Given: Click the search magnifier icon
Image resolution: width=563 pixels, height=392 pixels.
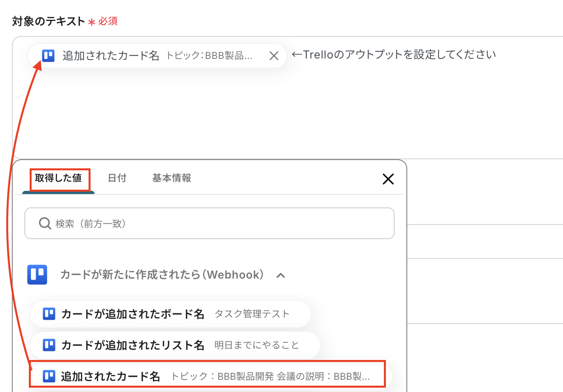Looking at the screenshot, I should (x=45, y=224).
